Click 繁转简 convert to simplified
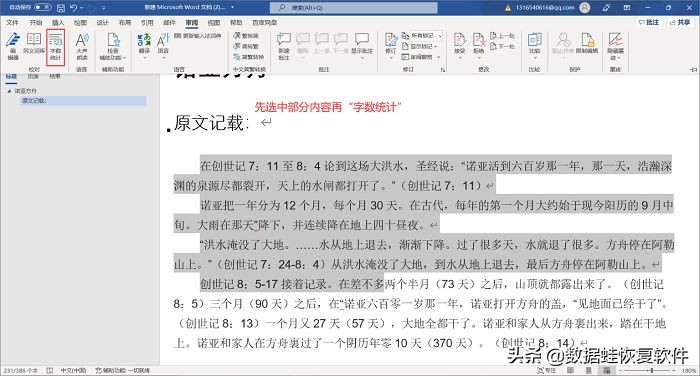 point(246,36)
